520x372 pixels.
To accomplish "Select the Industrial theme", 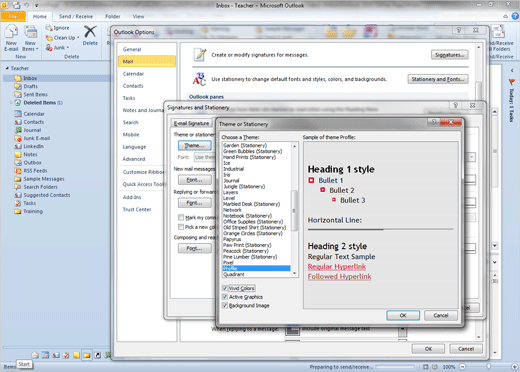I will (x=256, y=169).
